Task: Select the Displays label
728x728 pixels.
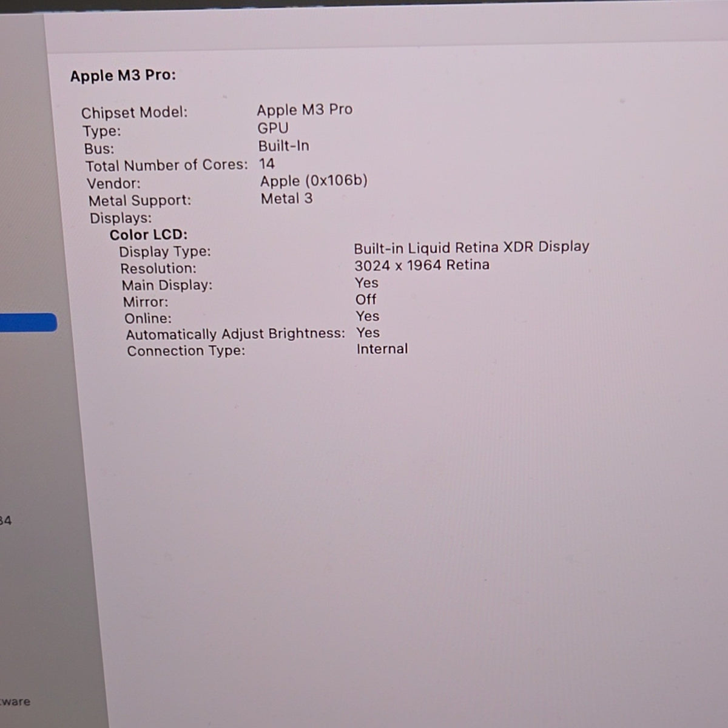Action: tap(121, 218)
